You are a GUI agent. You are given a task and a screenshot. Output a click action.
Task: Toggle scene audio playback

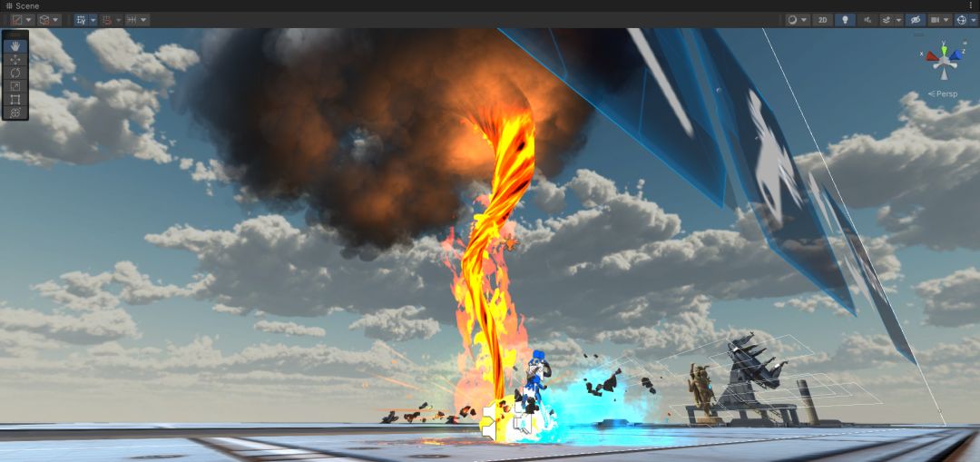(x=867, y=20)
